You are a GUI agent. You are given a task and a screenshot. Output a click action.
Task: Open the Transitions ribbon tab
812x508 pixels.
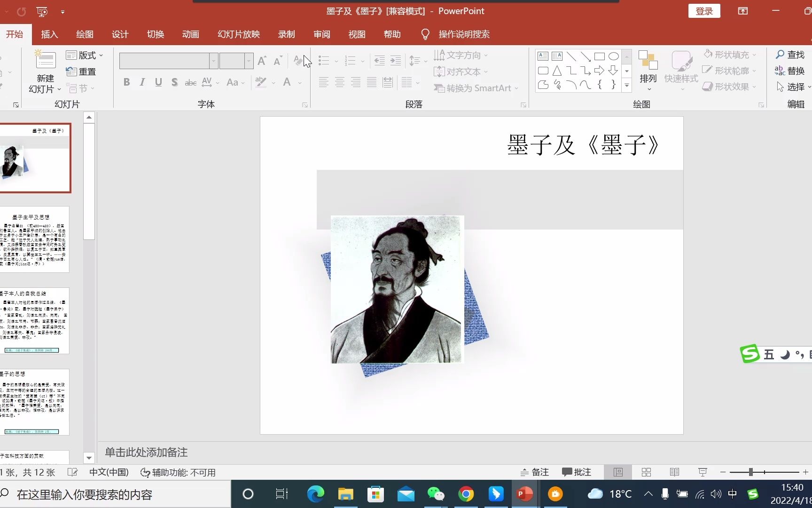pyautogui.click(x=156, y=34)
